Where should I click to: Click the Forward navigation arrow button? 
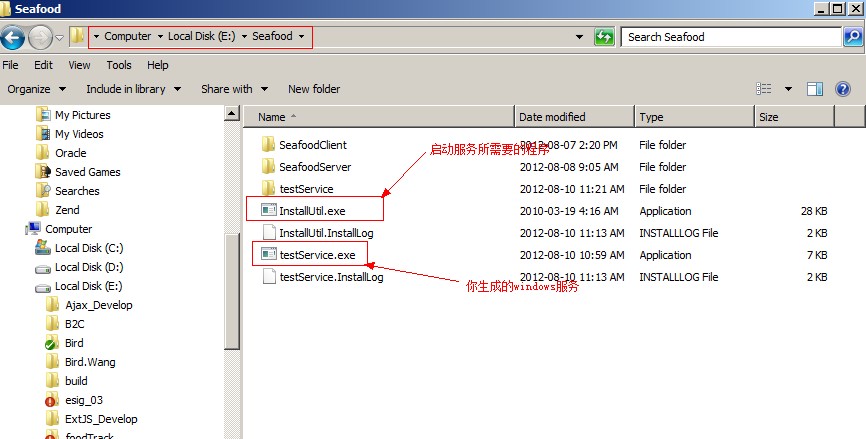(40, 38)
